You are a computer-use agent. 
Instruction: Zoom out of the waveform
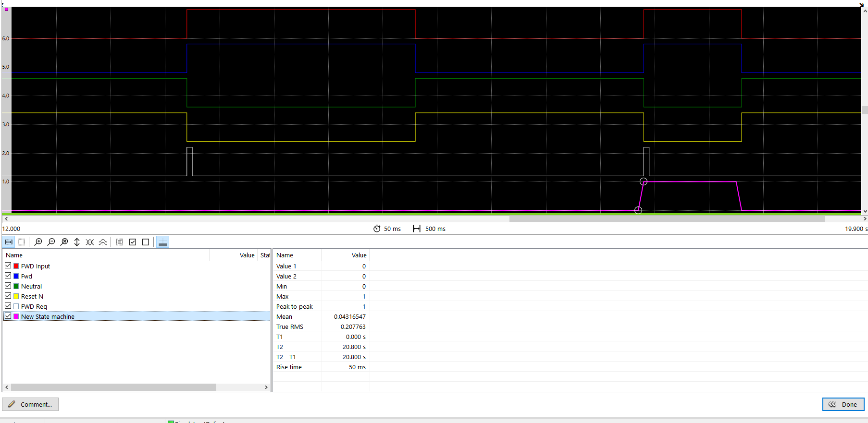point(51,242)
